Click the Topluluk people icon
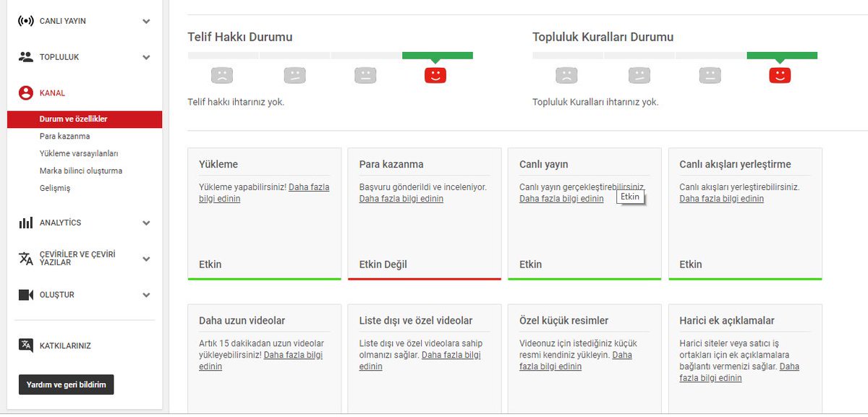Image resolution: width=868 pixels, height=417 pixels. [x=26, y=56]
